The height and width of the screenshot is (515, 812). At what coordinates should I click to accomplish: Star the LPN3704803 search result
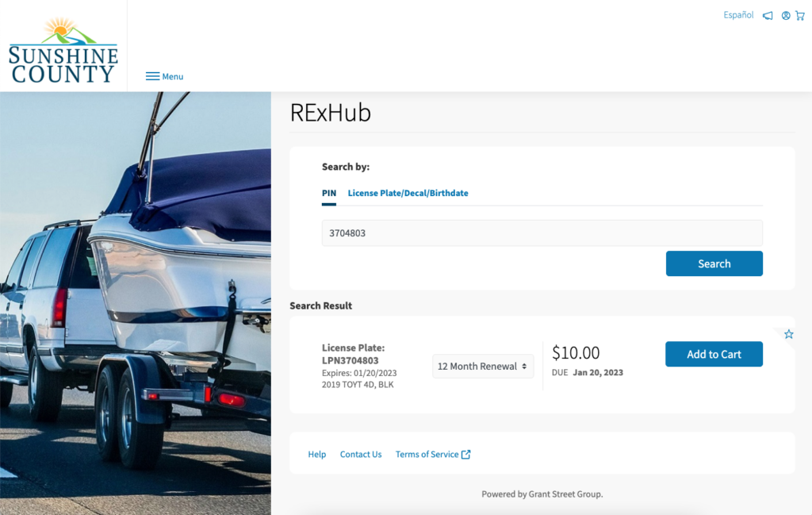click(x=789, y=334)
